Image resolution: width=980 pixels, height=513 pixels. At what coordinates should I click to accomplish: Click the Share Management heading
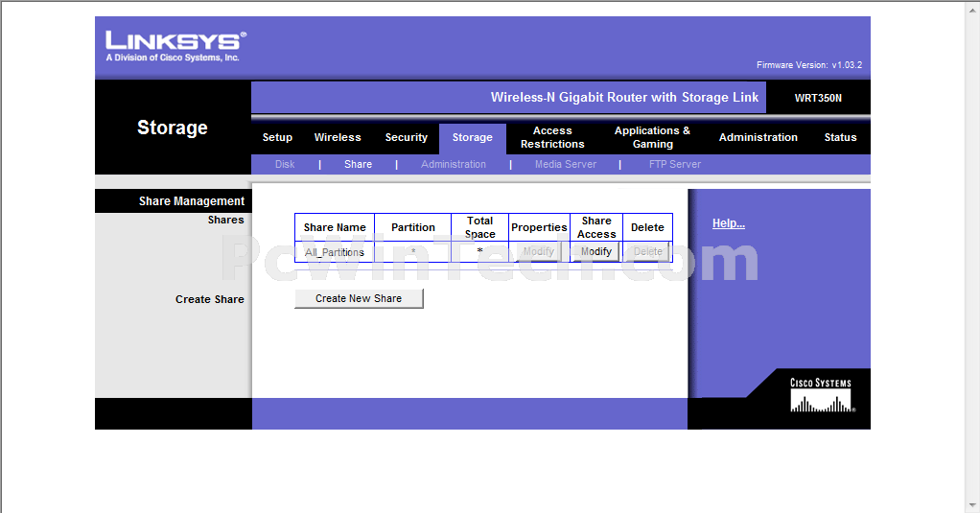click(x=191, y=201)
